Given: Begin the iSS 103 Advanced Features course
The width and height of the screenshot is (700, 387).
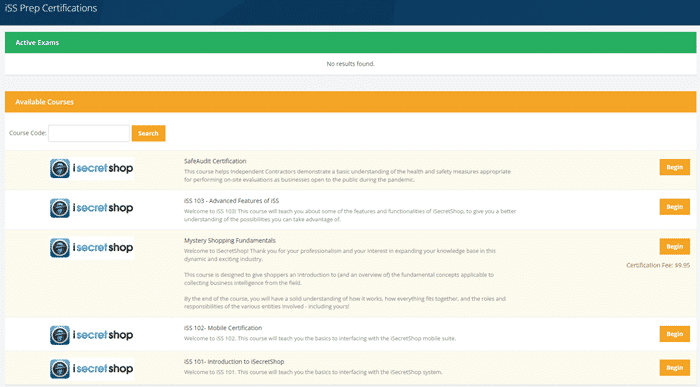Looking at the screenshot, I should click(675, 207).
